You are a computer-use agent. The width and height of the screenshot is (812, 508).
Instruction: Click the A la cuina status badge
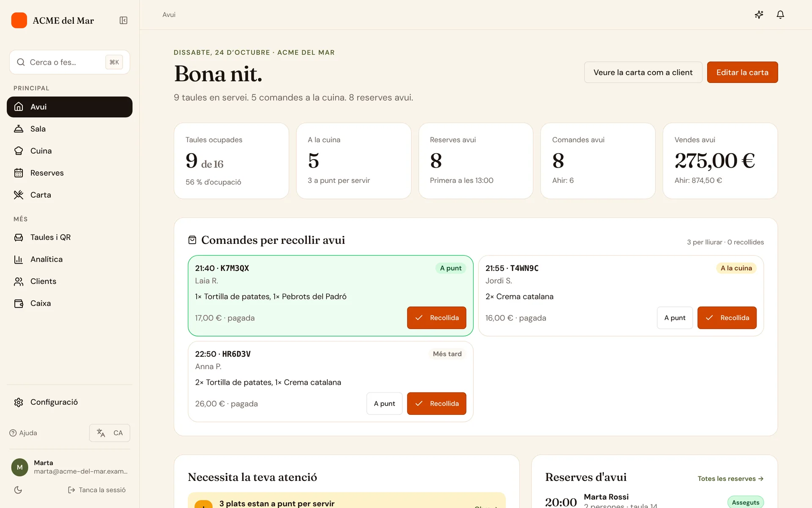[x=736, y=268]
